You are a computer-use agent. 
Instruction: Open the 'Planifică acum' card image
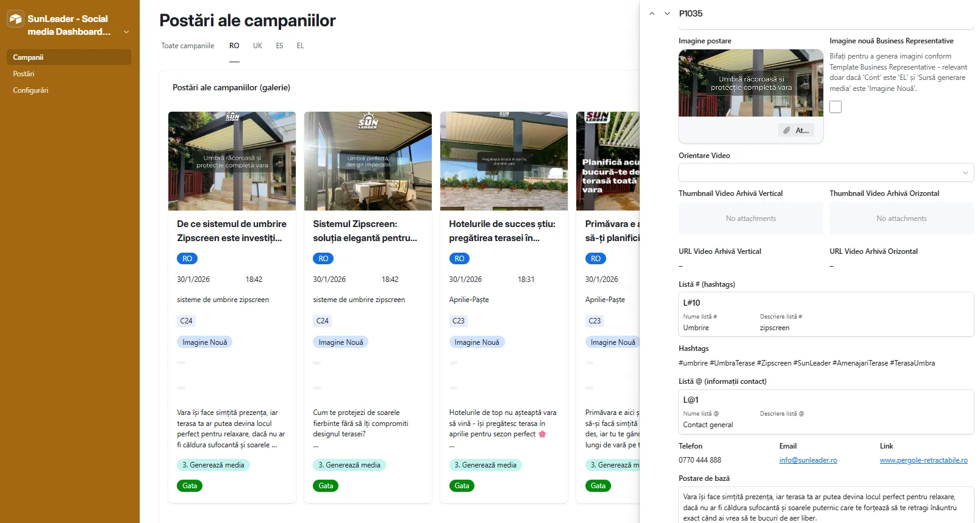pos(608,161)
